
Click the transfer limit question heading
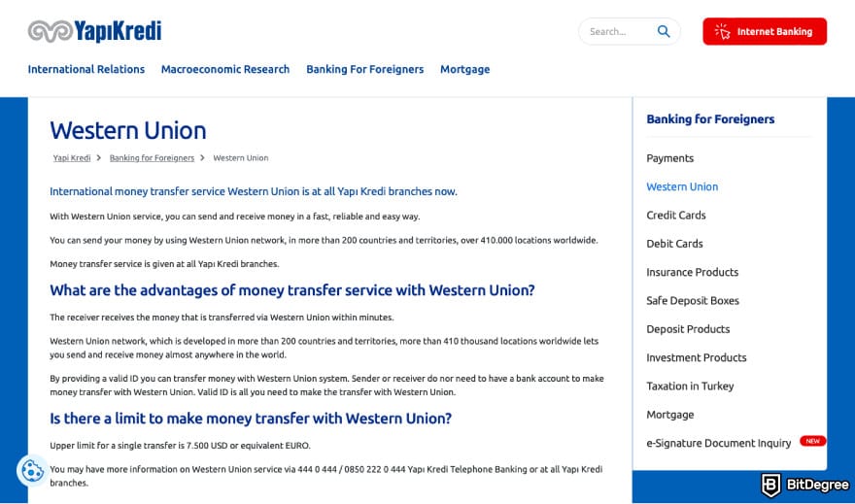[251, 419]
